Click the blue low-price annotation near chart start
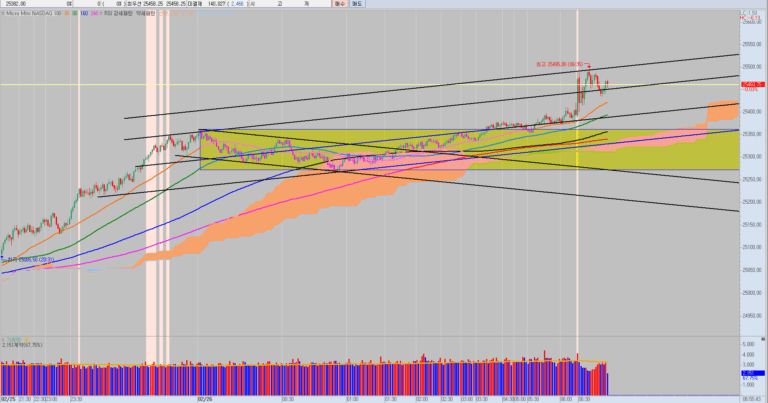 coord(29,260)
